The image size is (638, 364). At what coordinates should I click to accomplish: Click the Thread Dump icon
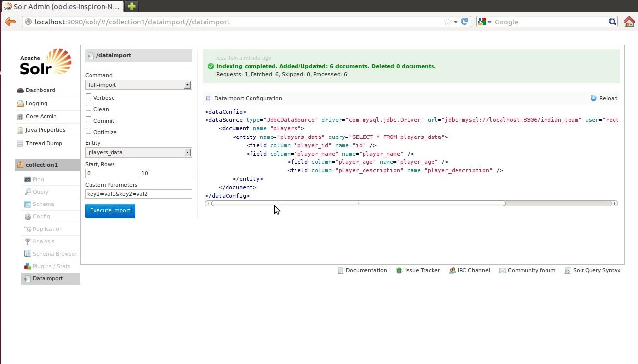coord(20,144)
